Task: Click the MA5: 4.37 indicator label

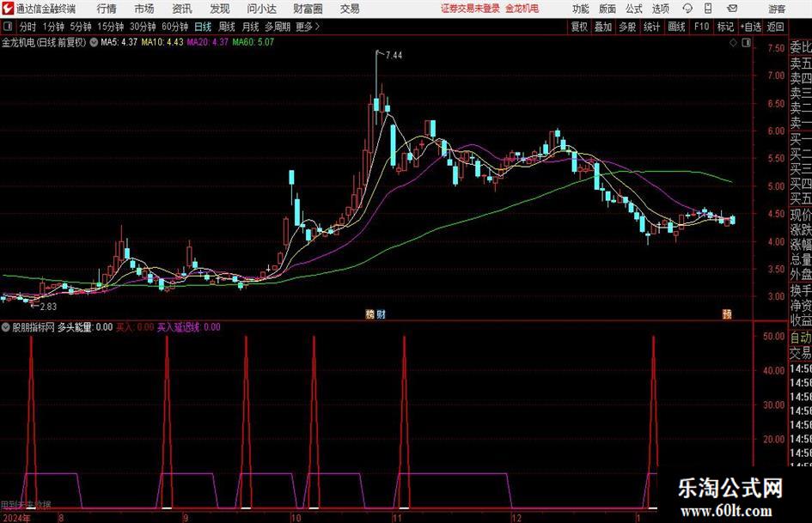Action: tap(119, 42)
